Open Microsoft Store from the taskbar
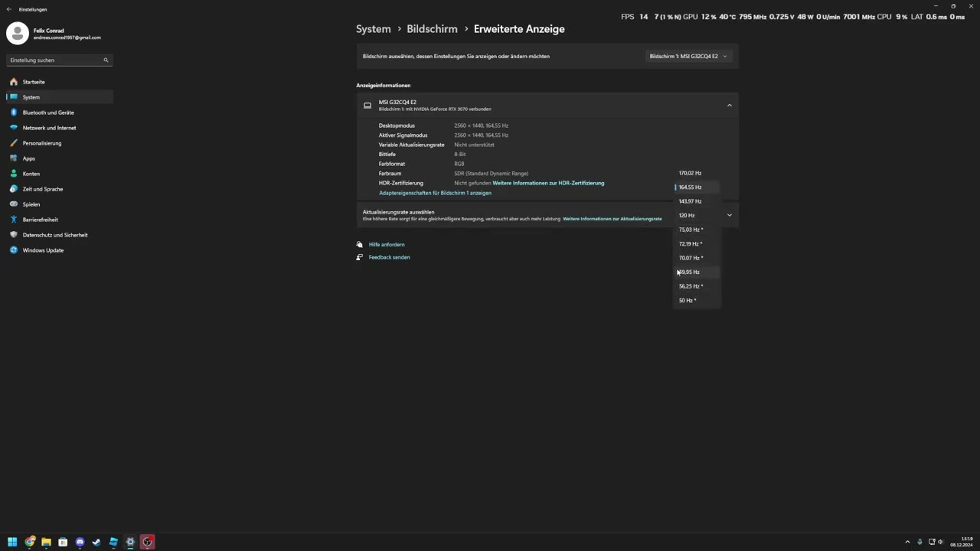 tap(63, 542)
